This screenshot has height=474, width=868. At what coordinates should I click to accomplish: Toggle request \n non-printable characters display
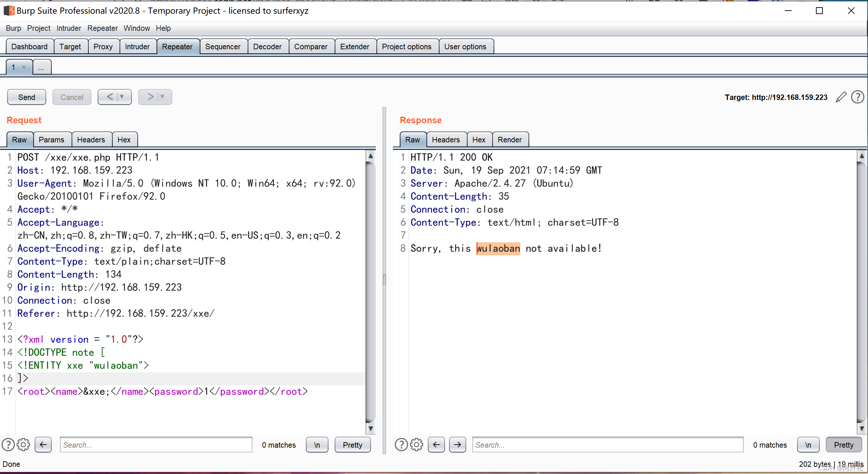(317, 445)
